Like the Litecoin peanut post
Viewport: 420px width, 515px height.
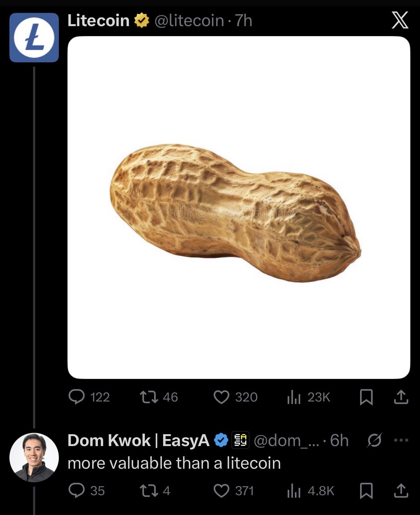click(221, 397)
